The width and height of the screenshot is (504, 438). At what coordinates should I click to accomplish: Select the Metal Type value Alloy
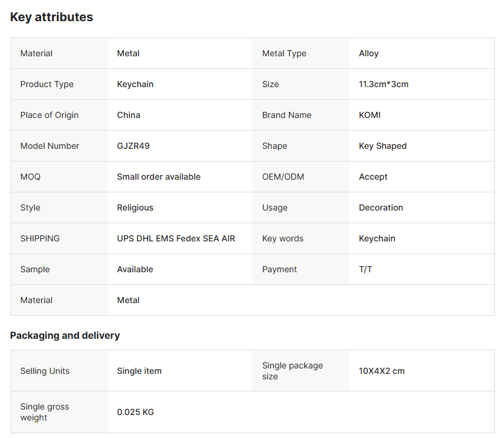pyautogui.click(x=369, y=53)
